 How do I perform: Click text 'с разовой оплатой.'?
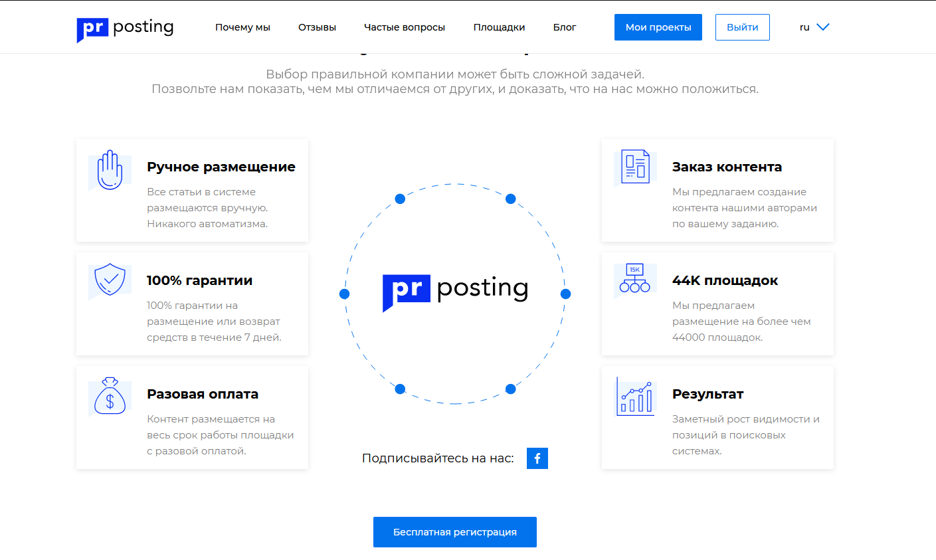(197, 451)
